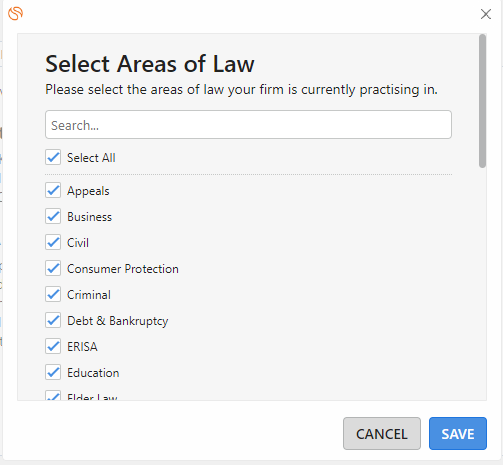Click the Consumer Protection label text
Viewport: 503px width, 465px height.
[x=123, y=269]
